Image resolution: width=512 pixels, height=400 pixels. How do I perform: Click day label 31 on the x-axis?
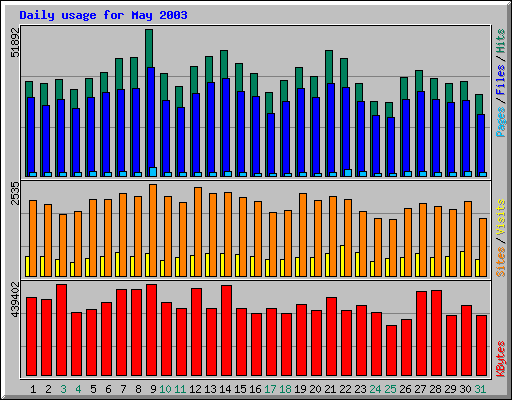click(480, 389)
